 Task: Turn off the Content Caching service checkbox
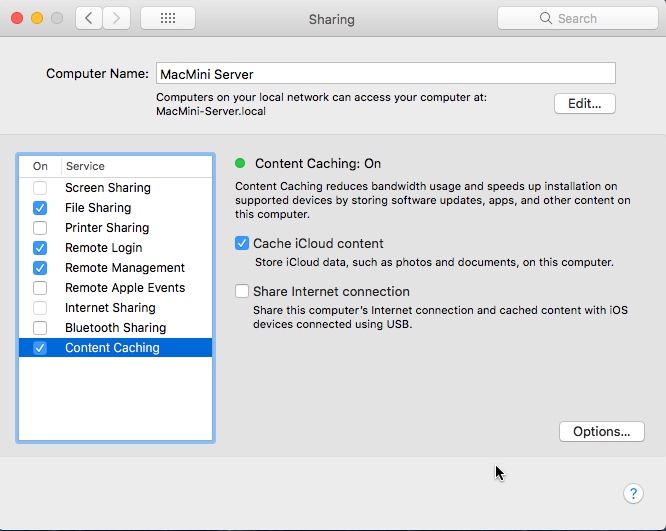(x=40, y=347)
